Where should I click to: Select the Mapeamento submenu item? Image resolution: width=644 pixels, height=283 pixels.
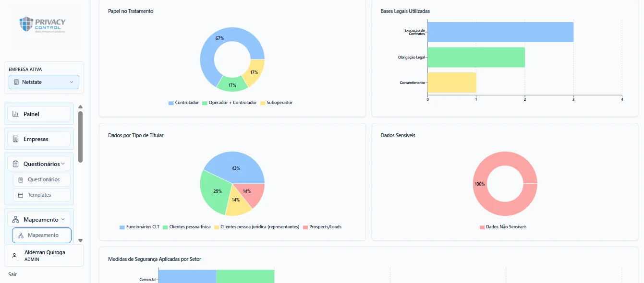42,236
